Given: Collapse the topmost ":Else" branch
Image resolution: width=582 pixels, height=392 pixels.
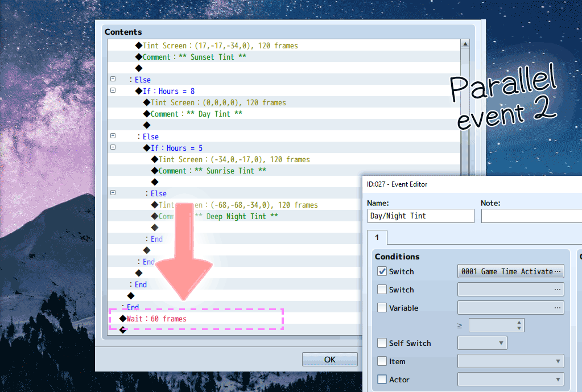Looking at the screenshot, I should 112,79.
